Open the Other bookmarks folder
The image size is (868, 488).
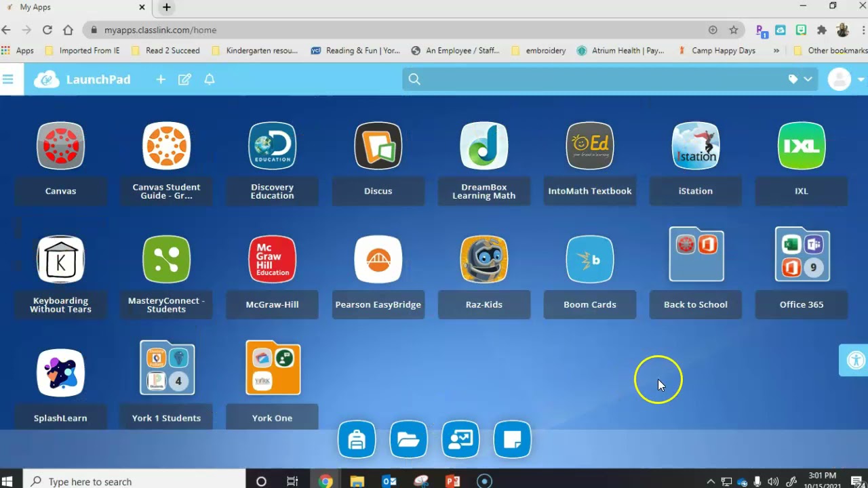click(x=830, y=50)
